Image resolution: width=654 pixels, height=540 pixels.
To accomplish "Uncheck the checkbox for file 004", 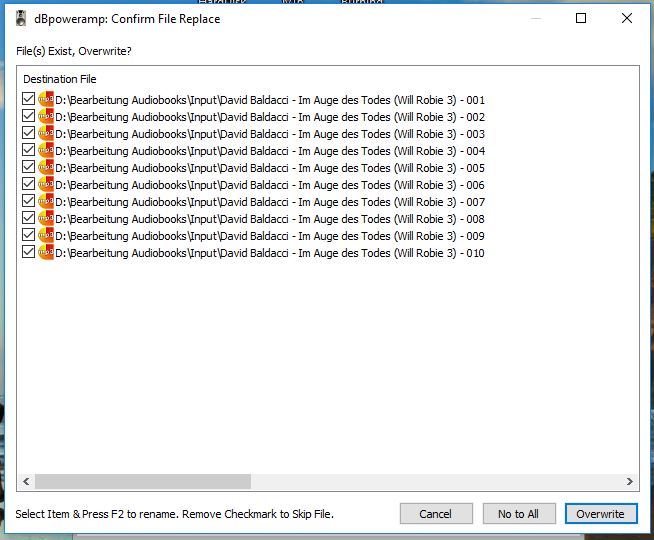I will coord(28,151).
